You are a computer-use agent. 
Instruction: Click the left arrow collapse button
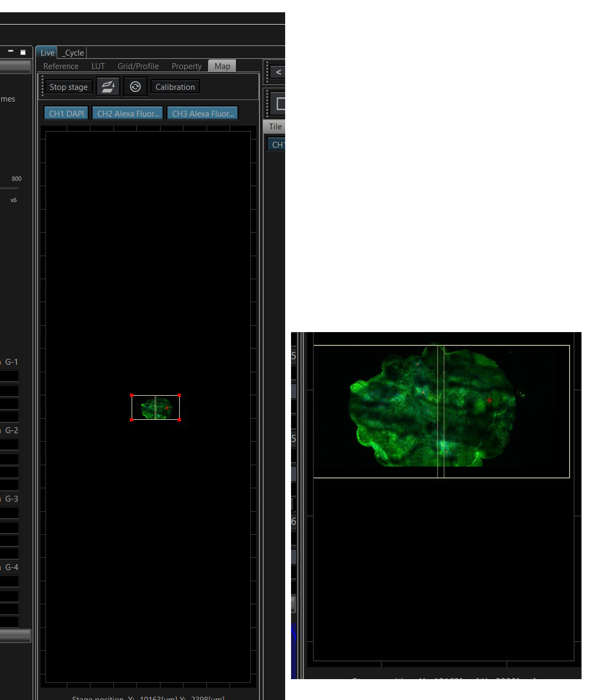pyautogui.click(x=277, y=72)
